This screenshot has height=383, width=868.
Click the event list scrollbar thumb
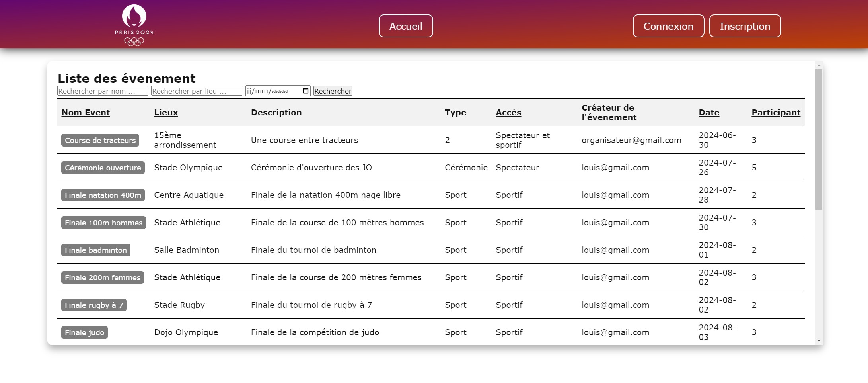818,139
